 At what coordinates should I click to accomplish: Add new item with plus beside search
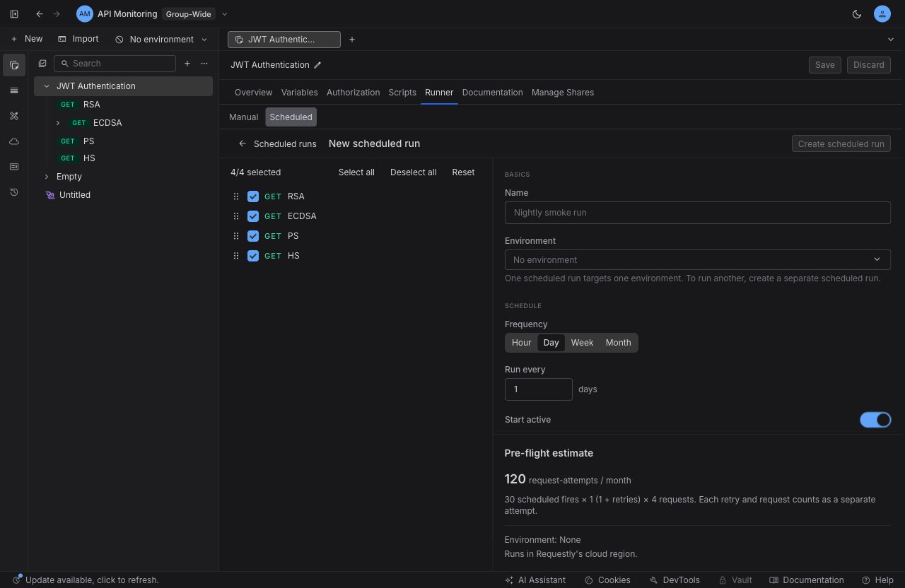[x=187, y=64]
